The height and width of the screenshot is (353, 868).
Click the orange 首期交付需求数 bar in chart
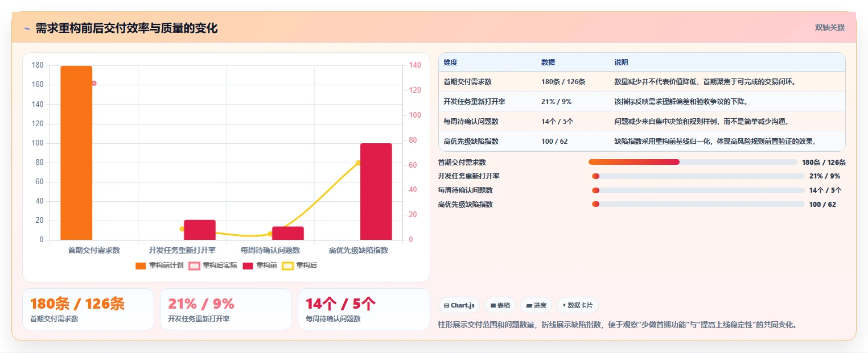click(x=76, y=153)
